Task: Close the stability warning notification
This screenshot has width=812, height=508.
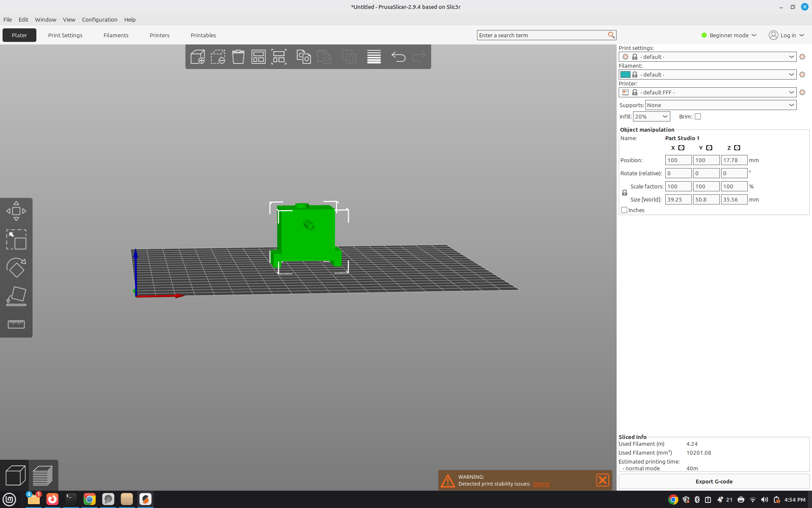Action: [x=602, y=480]
